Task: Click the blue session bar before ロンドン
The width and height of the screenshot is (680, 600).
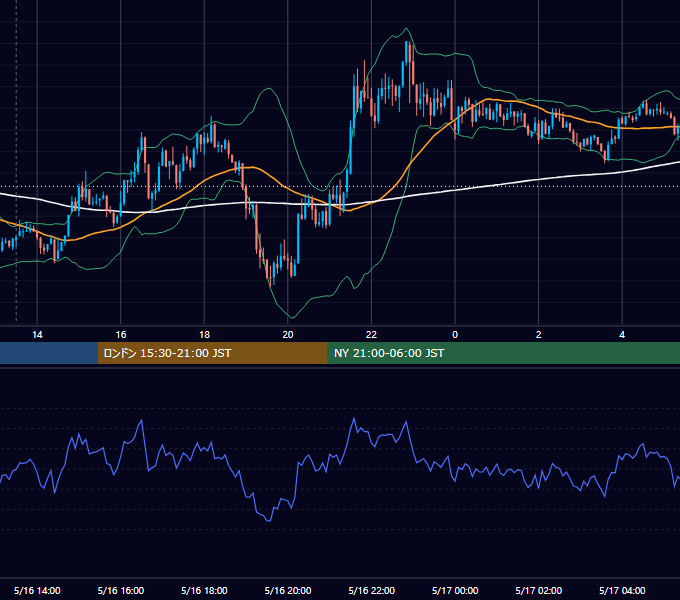Action: point(49,353)
